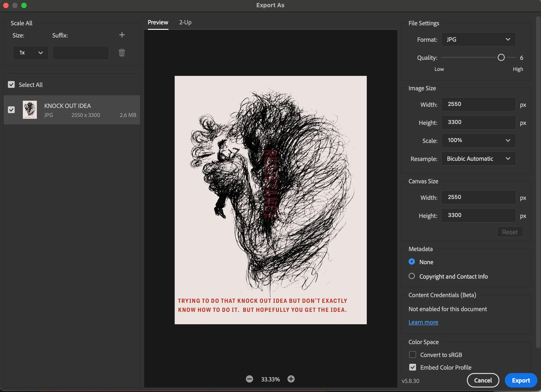Open the Scale 100% dropdown
Image resolution: width=541 pixels, height=392 pixels.
click(478, 140)
